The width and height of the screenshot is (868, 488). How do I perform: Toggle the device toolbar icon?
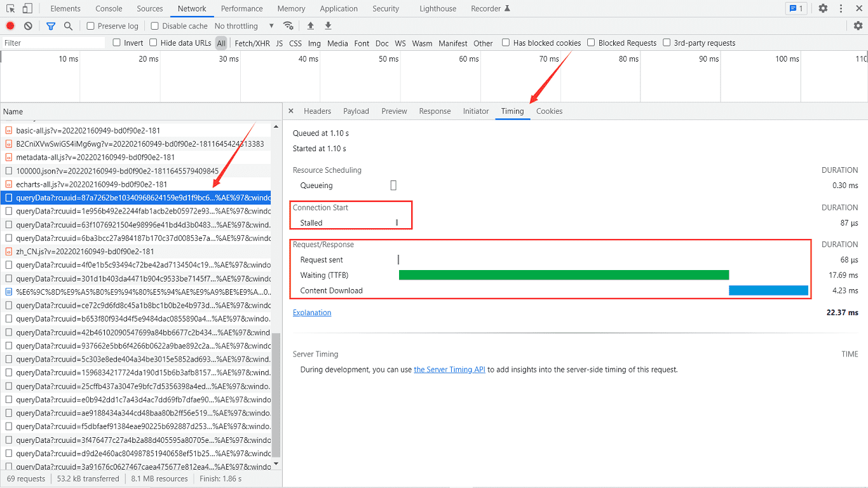(x=27, y=9)
